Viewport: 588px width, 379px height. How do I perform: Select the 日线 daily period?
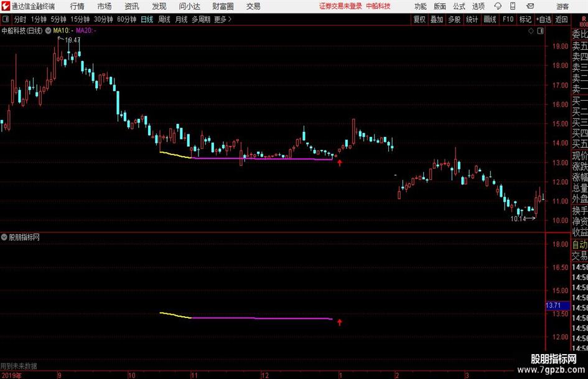click(x=147, y=19)
